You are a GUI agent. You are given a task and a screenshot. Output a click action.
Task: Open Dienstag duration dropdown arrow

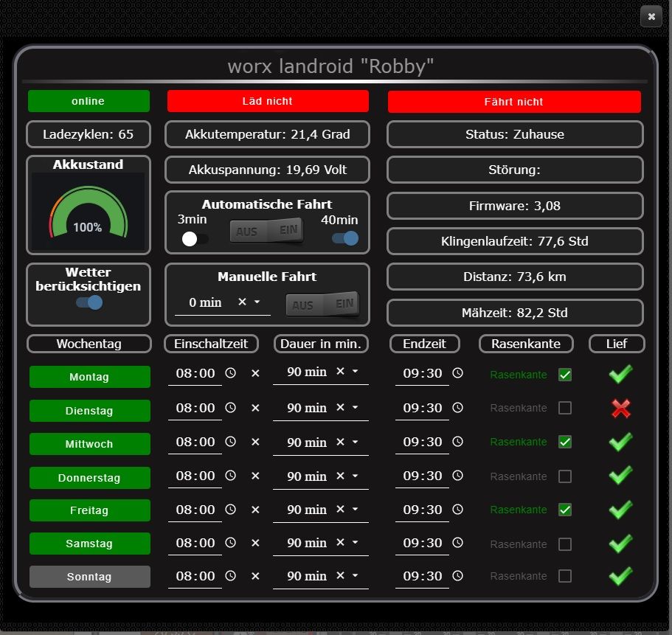pos(356,407)
